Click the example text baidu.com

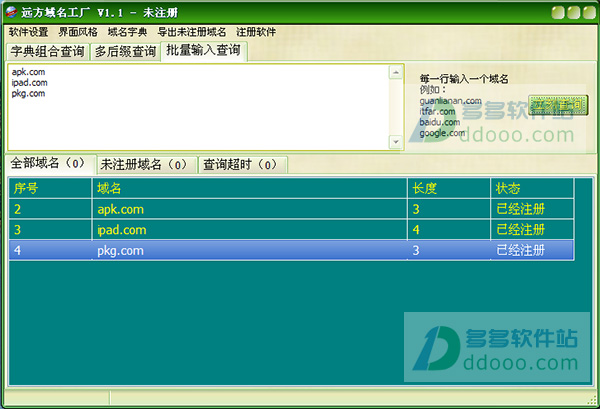tap(440, 122)
